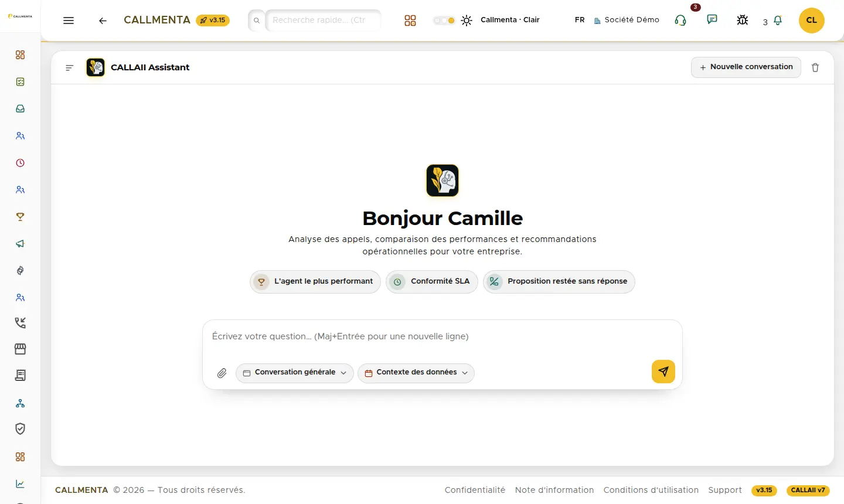Start a Nouvelle conversation
This screenshot has height=504, width=844.
click(x=746, y=67)
